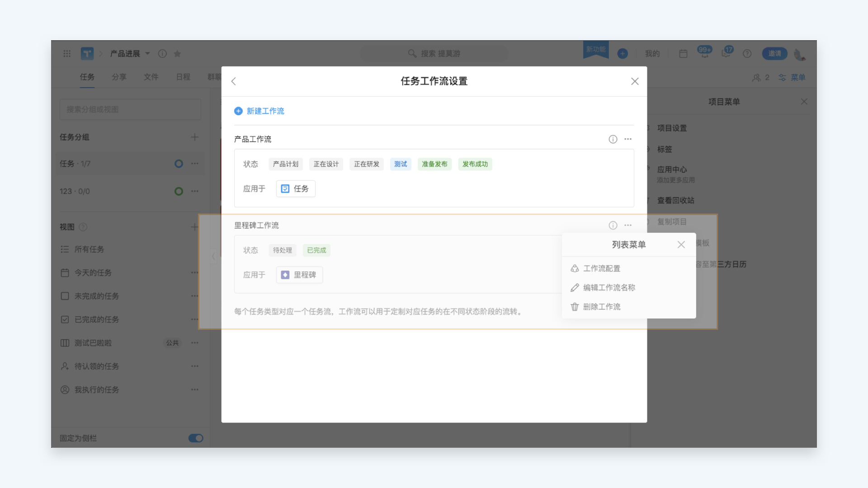The width and height of the screenshot is (868, 488).
Task: Open notifications bell with 99+ badge
Action: (x=704, y=53)
